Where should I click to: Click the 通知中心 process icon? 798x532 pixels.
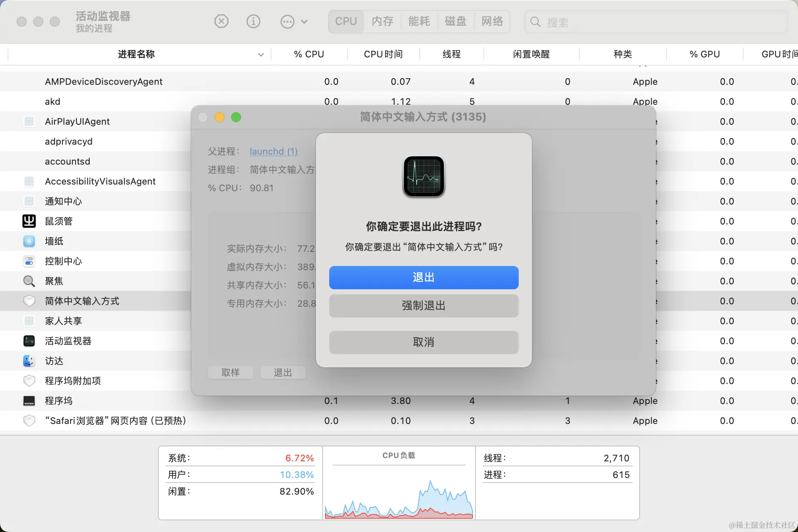29,201
